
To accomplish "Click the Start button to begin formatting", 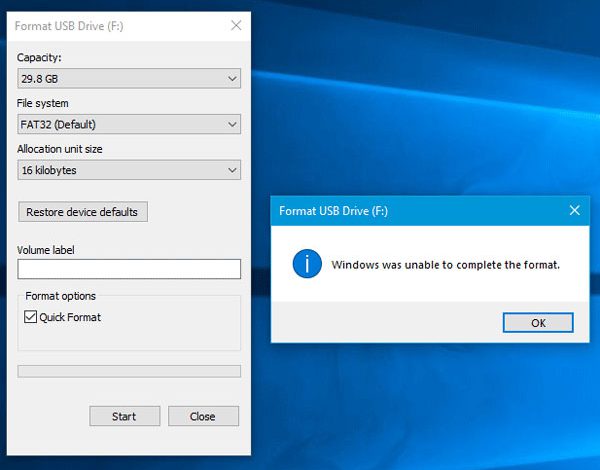I will point(125,416).
